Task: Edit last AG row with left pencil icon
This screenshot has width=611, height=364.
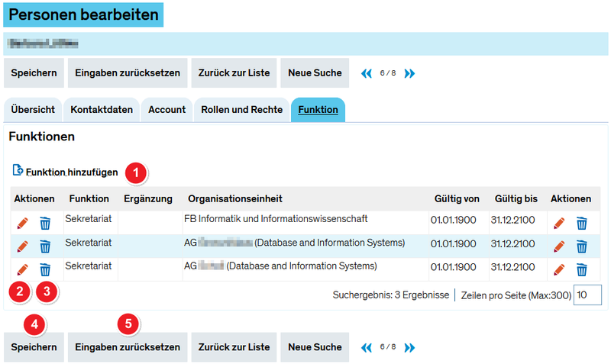Action: 23,270
